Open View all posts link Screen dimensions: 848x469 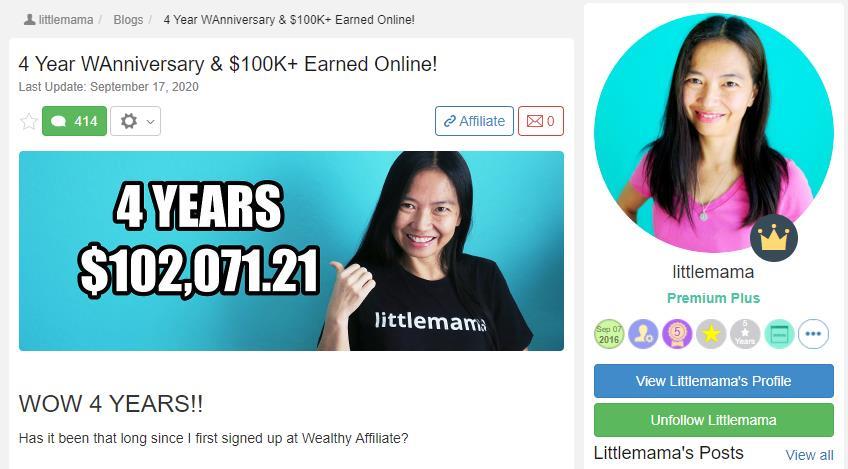click(x=809, y=455)
